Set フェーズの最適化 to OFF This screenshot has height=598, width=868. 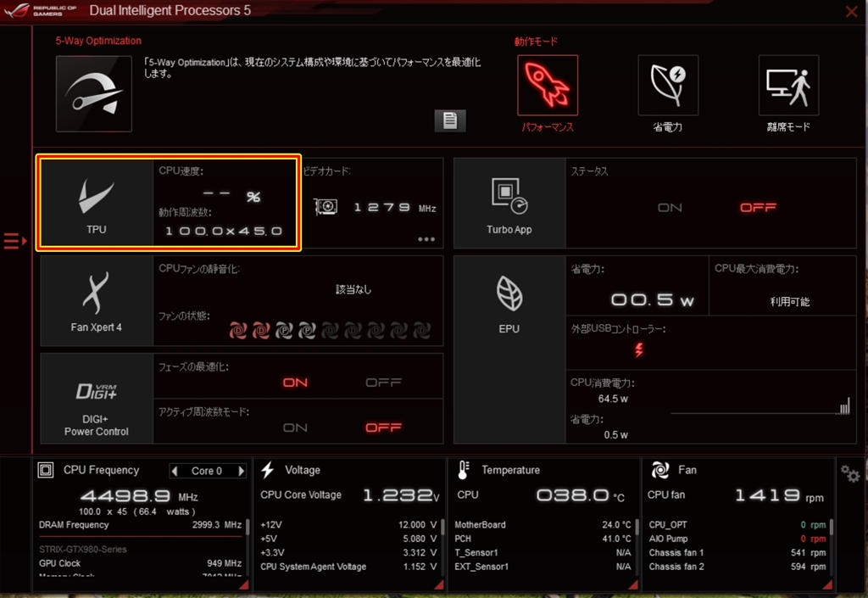(x=384, y=383)
